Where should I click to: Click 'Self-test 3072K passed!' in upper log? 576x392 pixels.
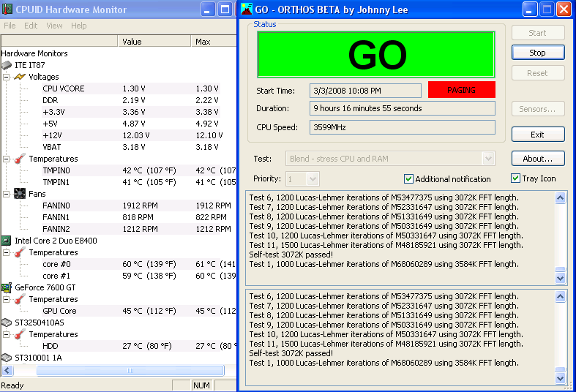[x=291, y=255]
